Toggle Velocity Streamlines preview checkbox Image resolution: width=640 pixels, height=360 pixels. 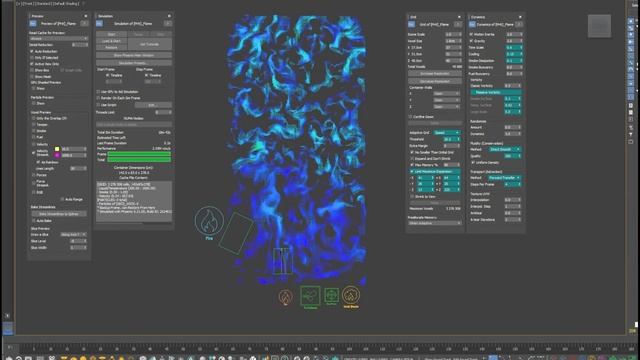pos(34,153)
